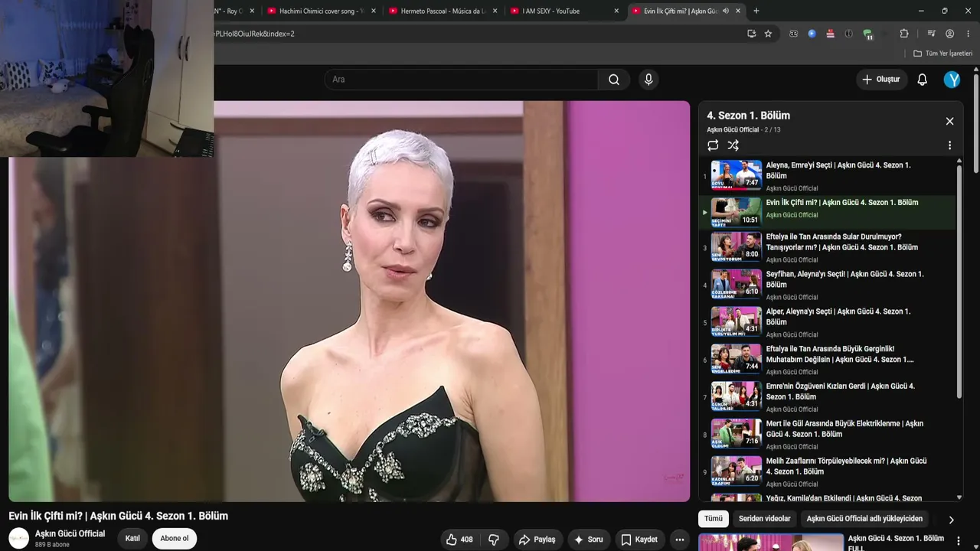Open the account avatar menu
Screen dimensions: 980x551
tap(952, 80)
